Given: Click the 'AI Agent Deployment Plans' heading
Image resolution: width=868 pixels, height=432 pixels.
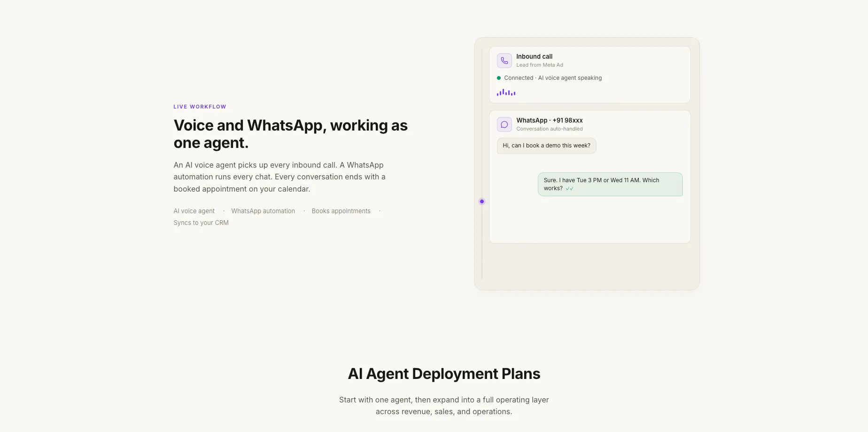Looking at the screenshot, I should click(444, 374).
